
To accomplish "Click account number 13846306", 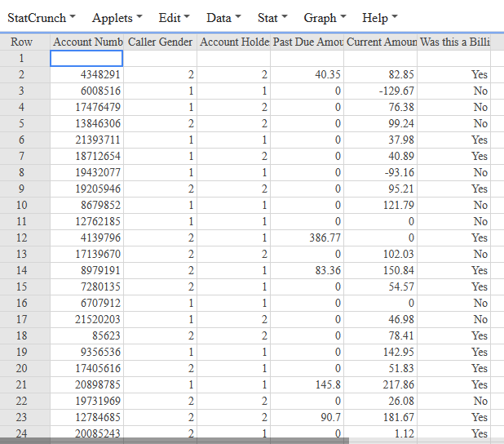I will click(86, 123).
